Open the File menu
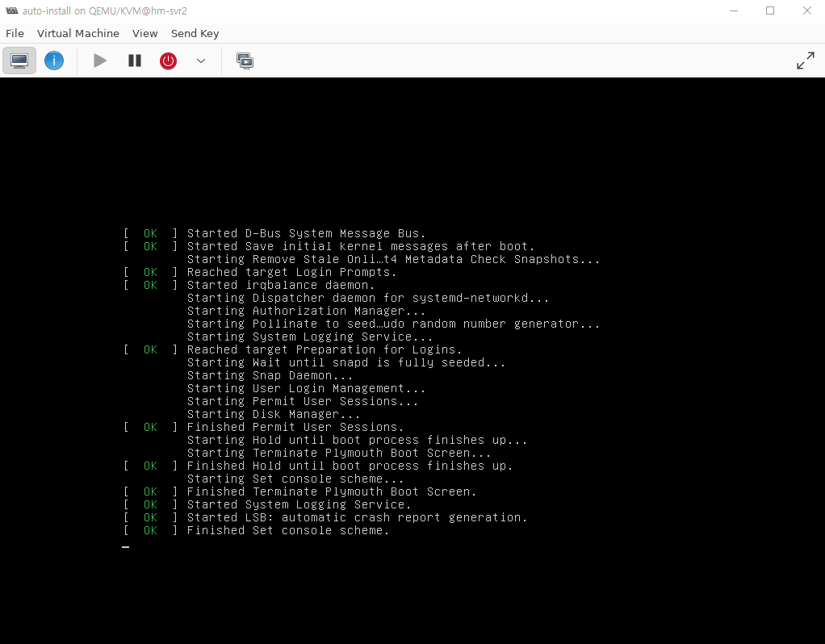 click(x=15, y=33)
